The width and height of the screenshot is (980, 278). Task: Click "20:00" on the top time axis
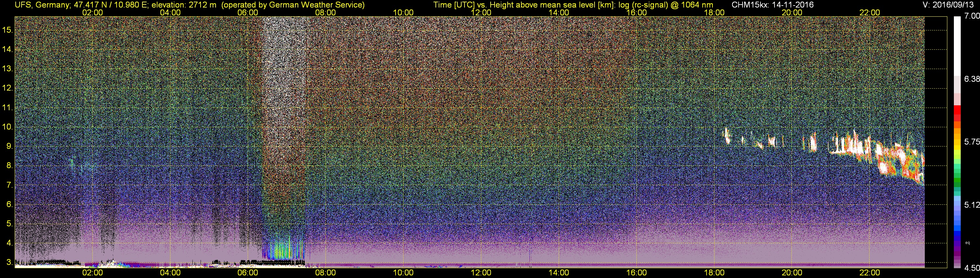click(x=792, y=12)
